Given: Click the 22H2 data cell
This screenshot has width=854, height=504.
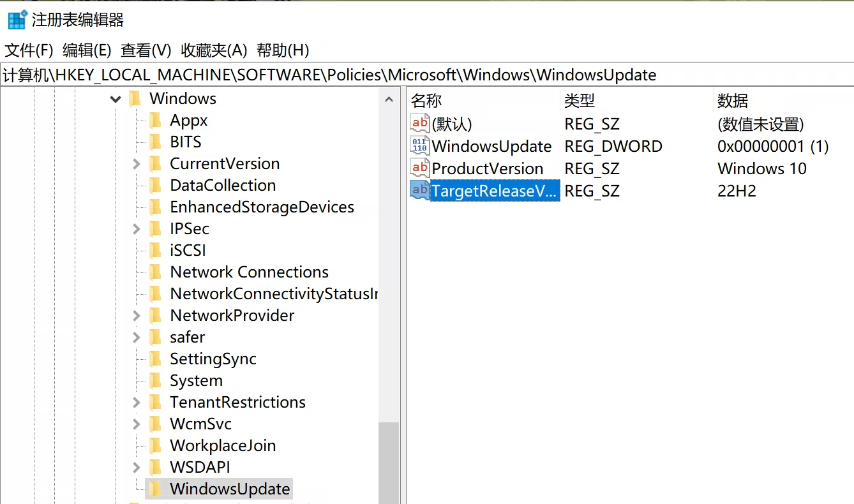Looking at the screenshot, I should pyautogui.click(x=737, y=191).
